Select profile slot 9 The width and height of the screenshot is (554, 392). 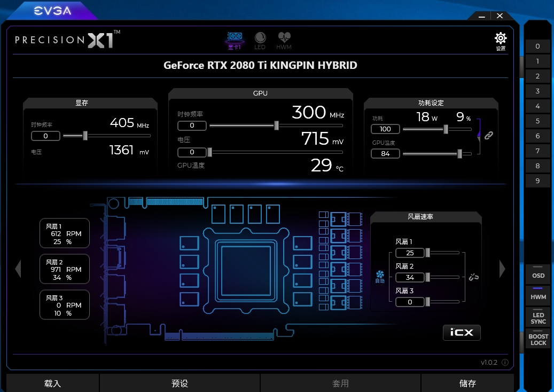(537, 181)
